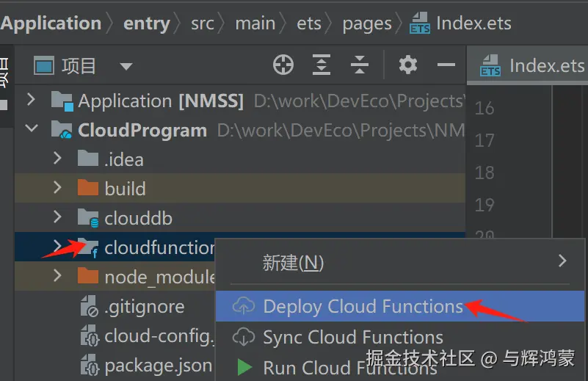Click pages in the breadcrumb

point(367,24)
